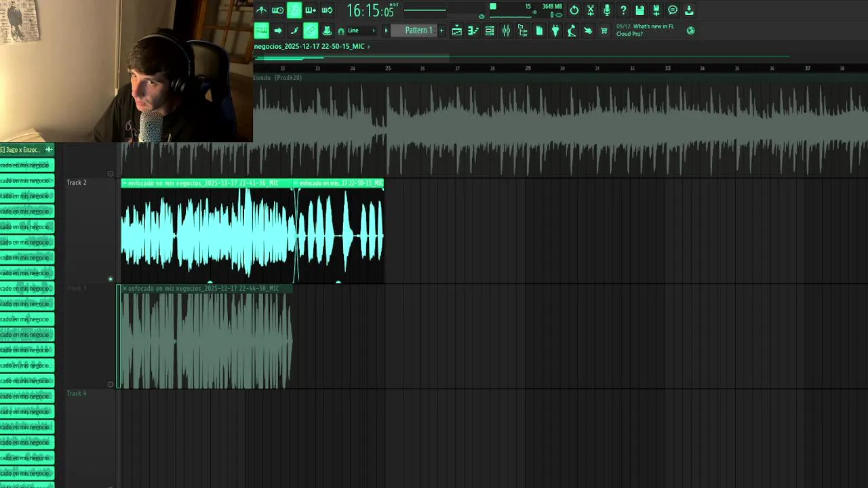Image resolution: width=868 pixels, height=488 pixels.
Task: Click the stamp-shaped toolbar icon
Action: click(x=327, y=30)
